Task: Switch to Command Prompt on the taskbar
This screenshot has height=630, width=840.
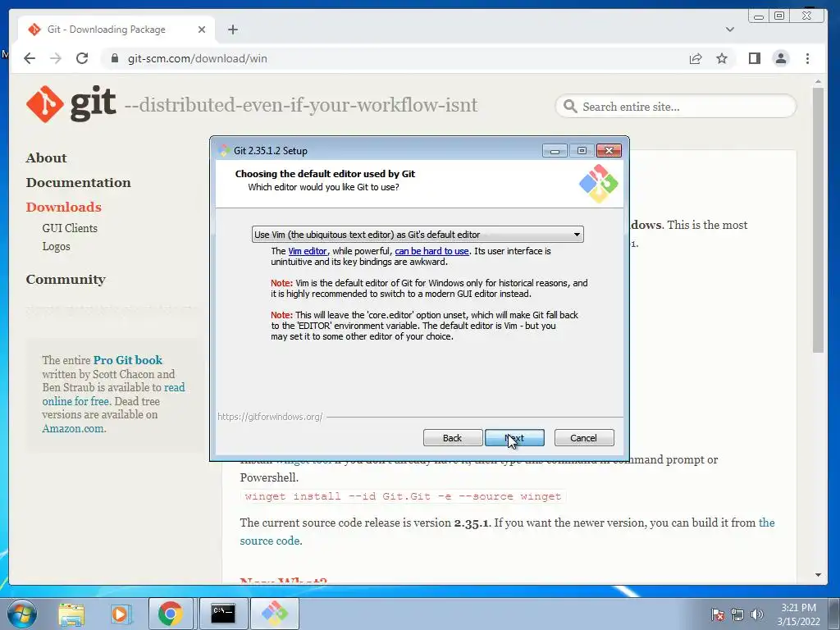Action: 223,614
